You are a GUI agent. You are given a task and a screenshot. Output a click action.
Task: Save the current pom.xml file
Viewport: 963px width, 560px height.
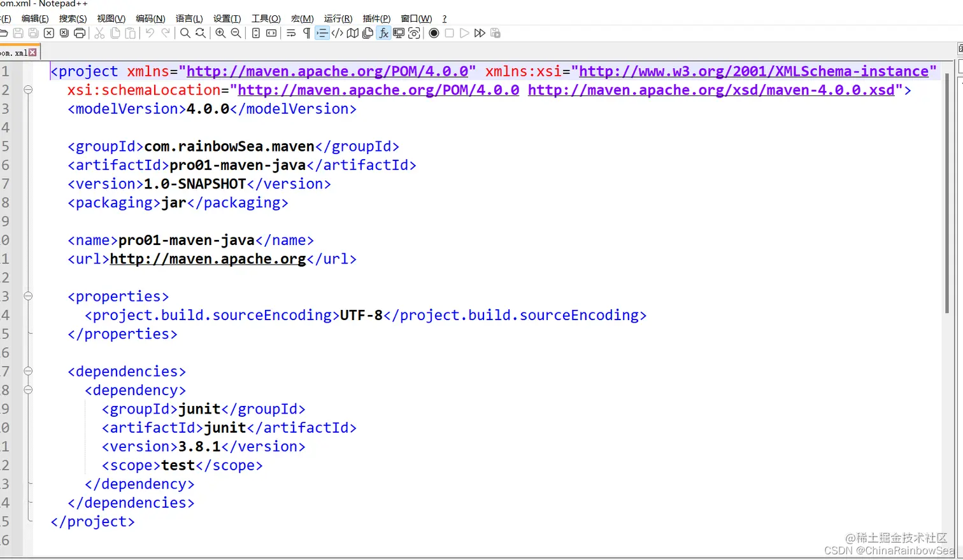click(x=18, y=33)
